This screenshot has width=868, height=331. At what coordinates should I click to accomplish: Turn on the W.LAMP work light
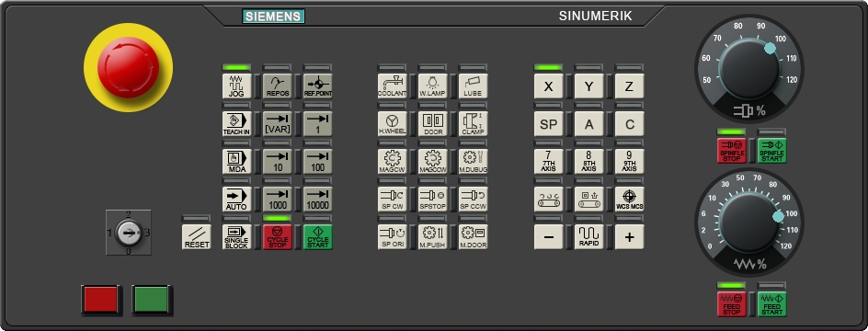coord(432,86)
